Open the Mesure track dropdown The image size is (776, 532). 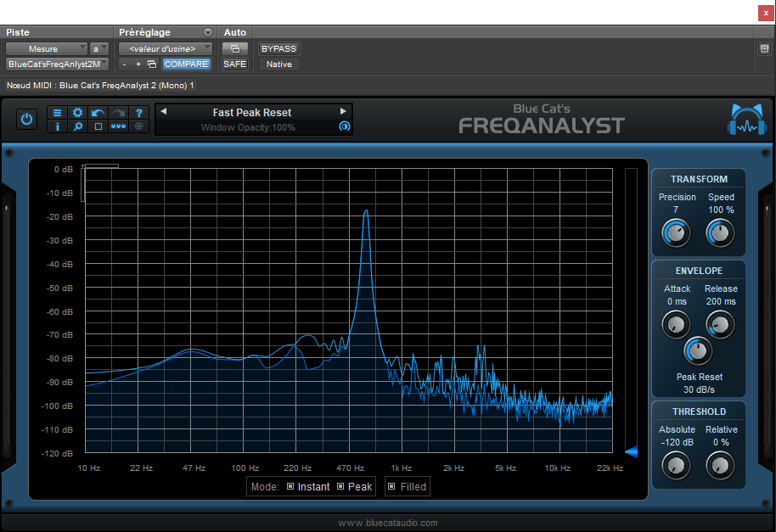click(x=47, y=49)
